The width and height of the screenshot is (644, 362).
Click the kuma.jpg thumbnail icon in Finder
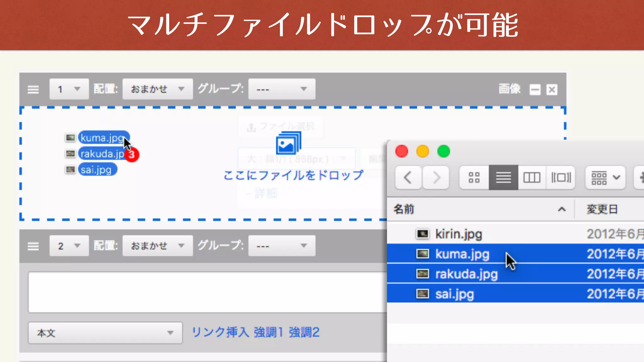point(423,254)
